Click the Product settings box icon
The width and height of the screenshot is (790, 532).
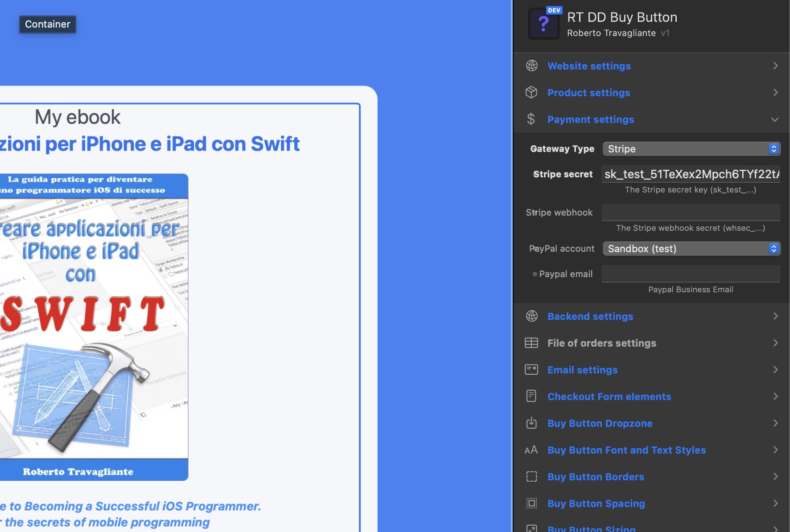(x=531, y=93)
